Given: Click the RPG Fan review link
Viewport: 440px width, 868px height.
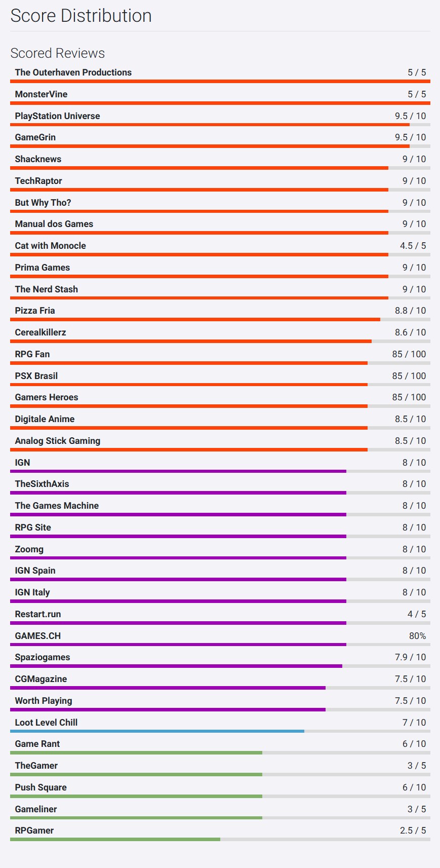Looking at the screenshot, I should [32, 354].
